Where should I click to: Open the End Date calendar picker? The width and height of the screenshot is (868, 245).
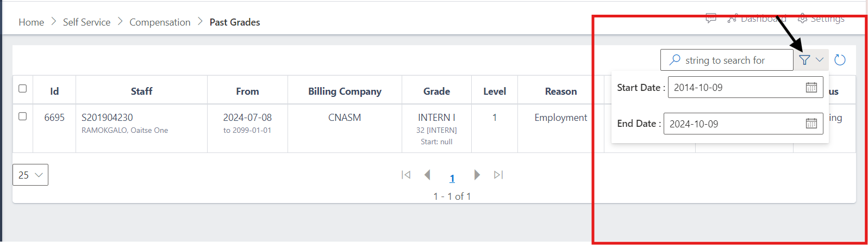tap(811, 124)
